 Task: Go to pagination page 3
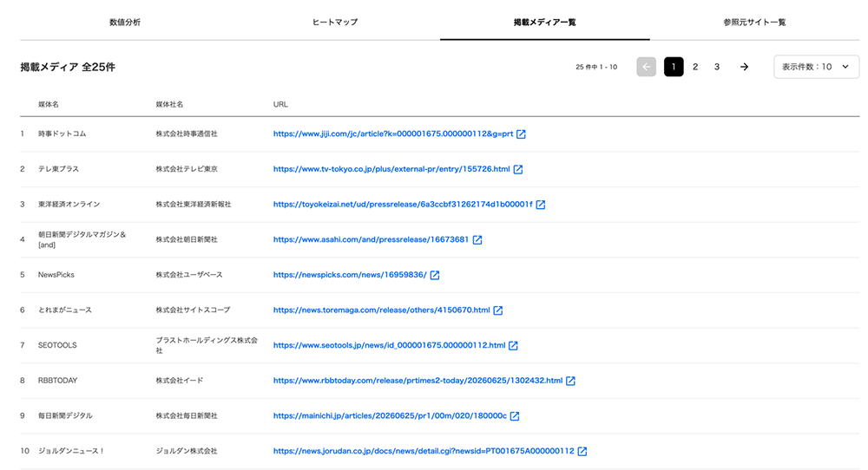717,67
